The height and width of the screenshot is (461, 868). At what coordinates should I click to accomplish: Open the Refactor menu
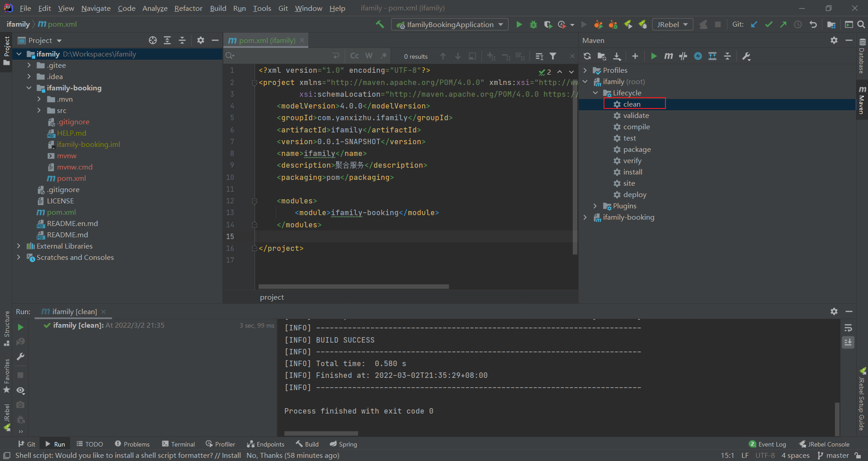(188, 8)
